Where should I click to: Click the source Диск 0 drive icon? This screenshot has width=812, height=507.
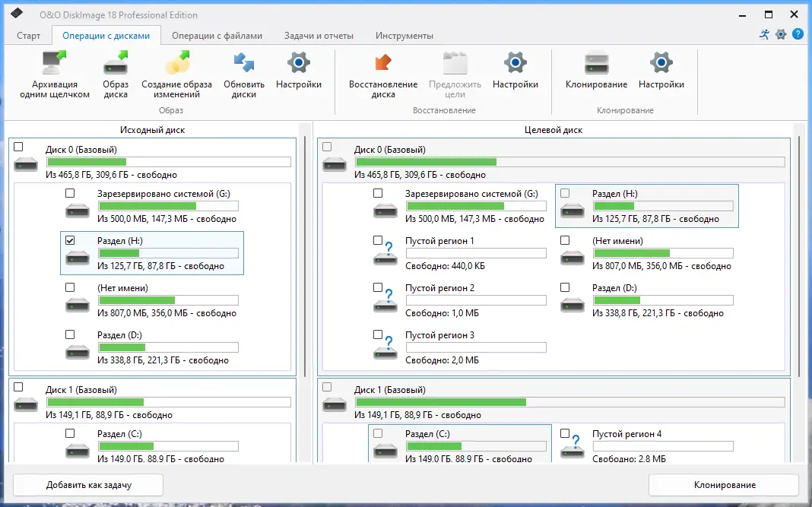[26, 165]
